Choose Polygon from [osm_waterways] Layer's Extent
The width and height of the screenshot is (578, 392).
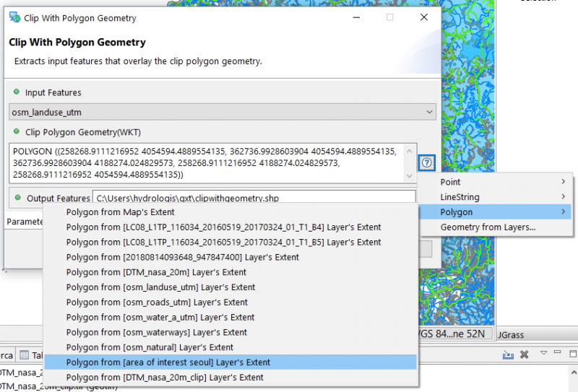tap(156, 332)
